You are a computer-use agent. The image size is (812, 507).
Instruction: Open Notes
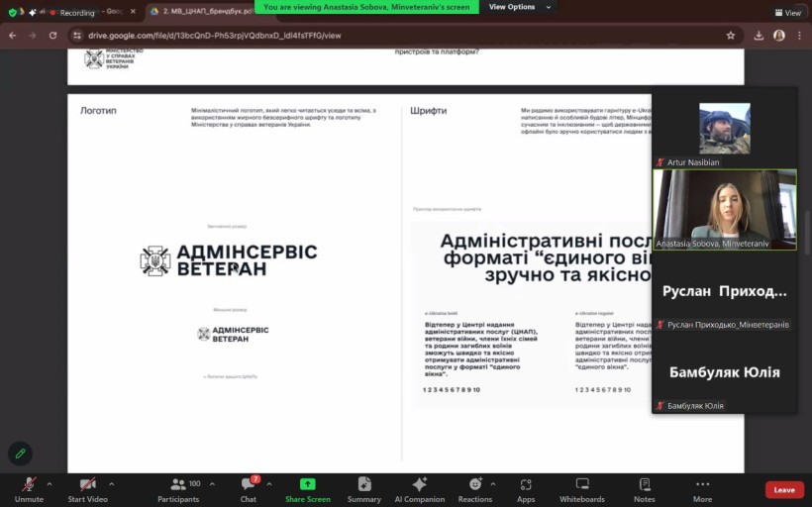tap(645, 490)
